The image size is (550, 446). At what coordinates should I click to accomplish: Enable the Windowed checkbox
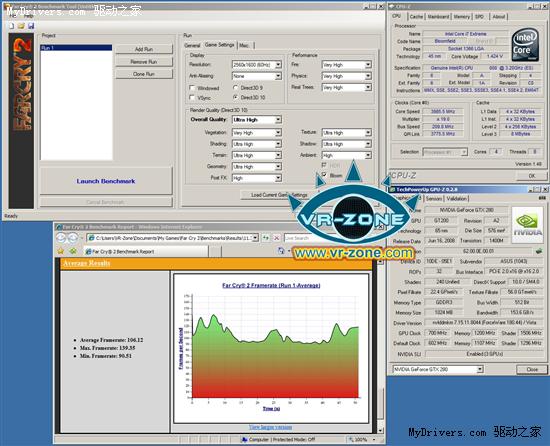(x=192, y=88)
